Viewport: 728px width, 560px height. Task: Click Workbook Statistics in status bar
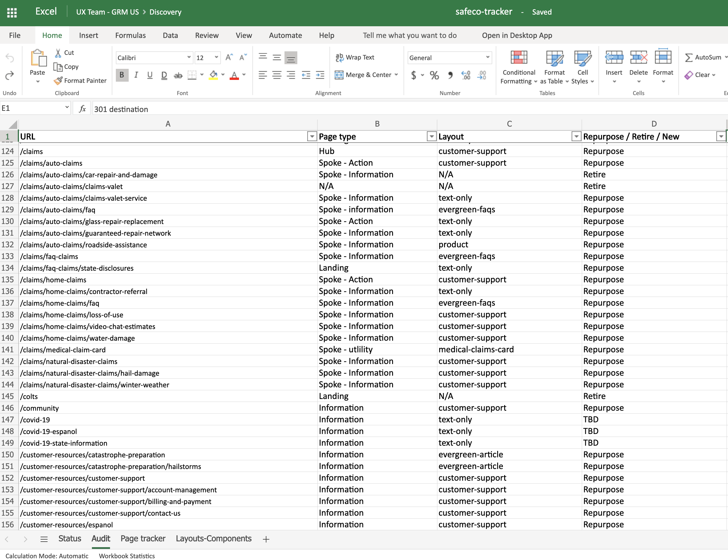[x=127, y=556]
